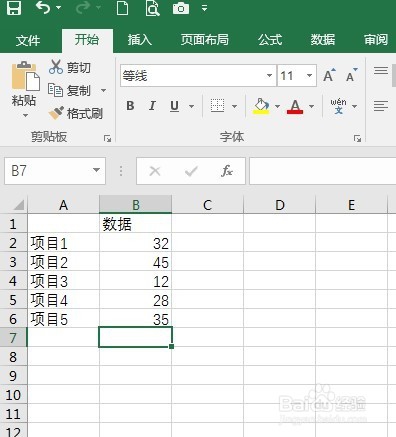This screenshot has height=437, width=396.
Task: Toggle italic formatting
Action: tap(152, 106)
